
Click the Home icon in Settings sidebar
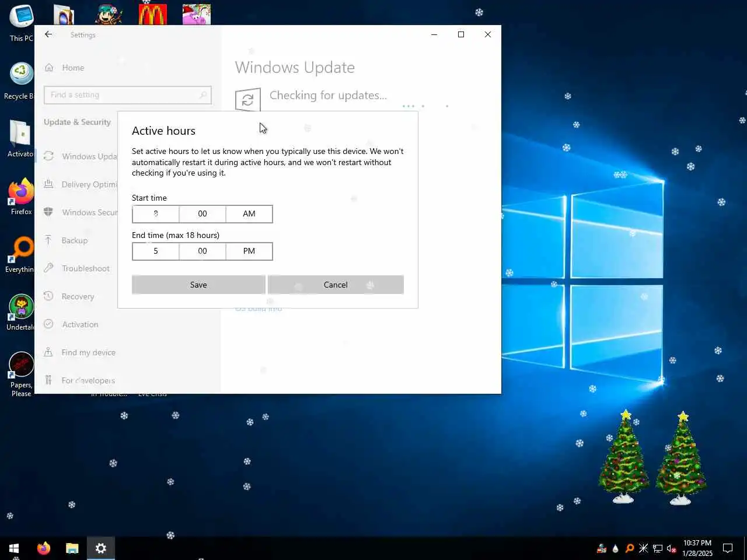coord(49,68)
